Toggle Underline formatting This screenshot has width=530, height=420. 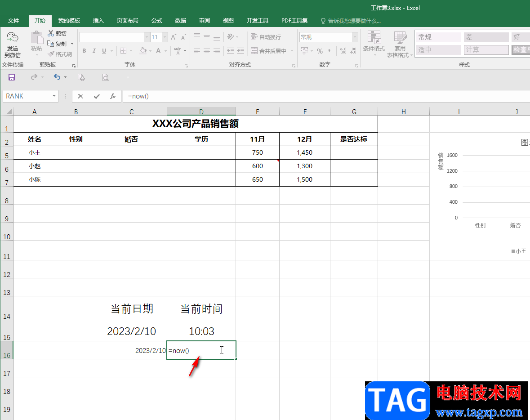pyautogui.click(x=104, y=51)
